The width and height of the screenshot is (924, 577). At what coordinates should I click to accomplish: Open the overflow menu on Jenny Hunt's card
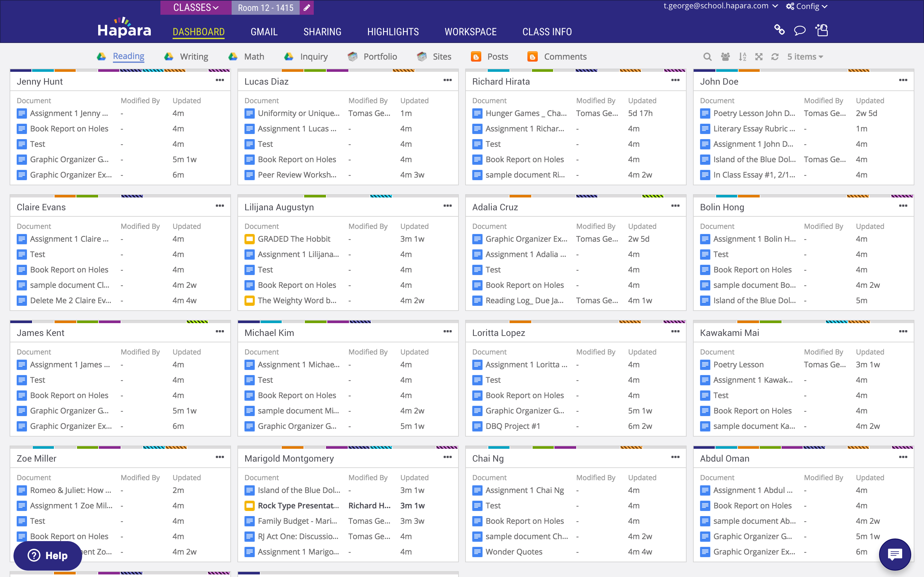[x=220, y=80]
